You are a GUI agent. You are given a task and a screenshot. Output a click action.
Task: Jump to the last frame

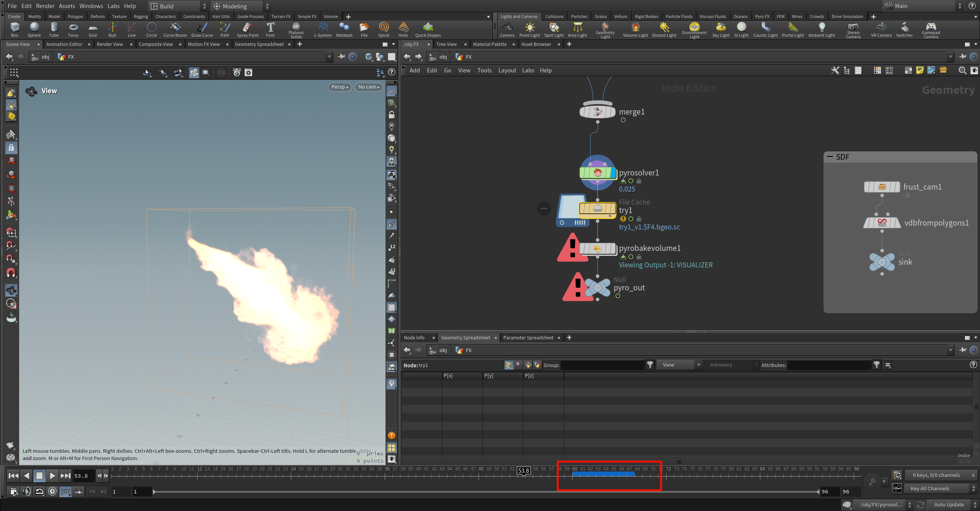[65, 476]
